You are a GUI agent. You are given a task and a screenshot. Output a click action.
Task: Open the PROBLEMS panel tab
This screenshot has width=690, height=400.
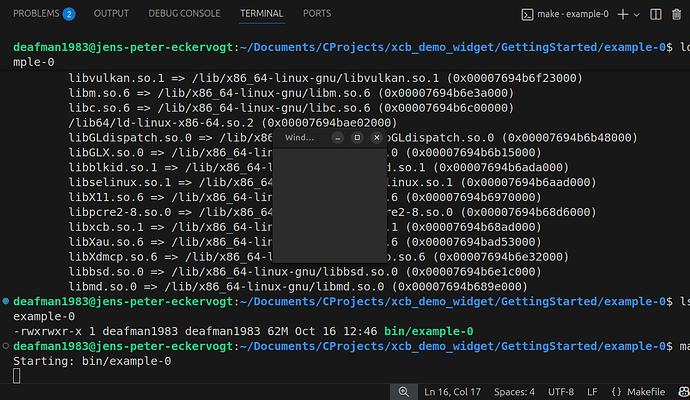34,14
